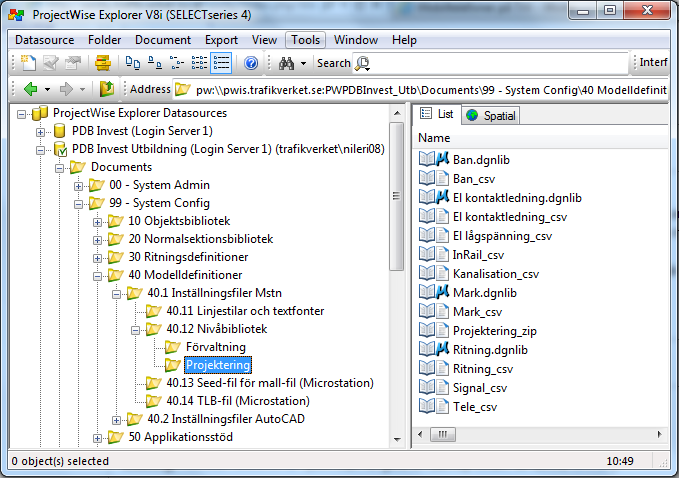Switch to Large Icons view

click(133, 63)
